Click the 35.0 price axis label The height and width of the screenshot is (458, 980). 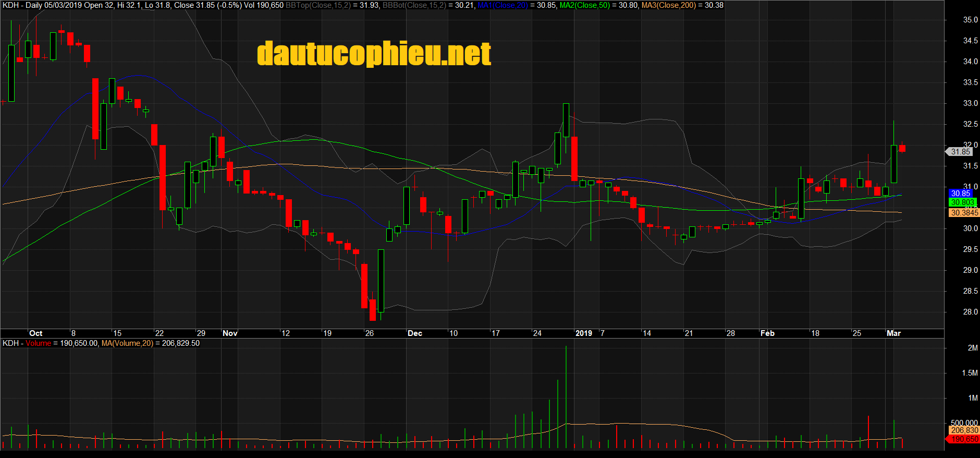(x=970, y=20)
